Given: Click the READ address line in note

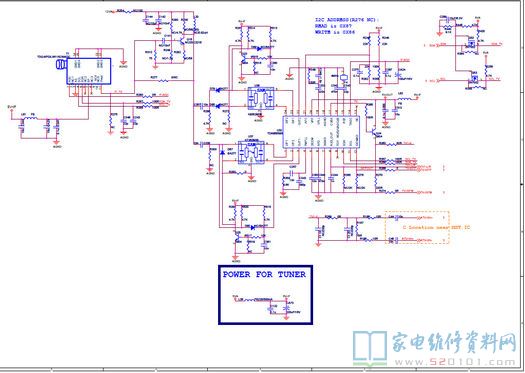Looking at the screenshot, I should 333,26.
